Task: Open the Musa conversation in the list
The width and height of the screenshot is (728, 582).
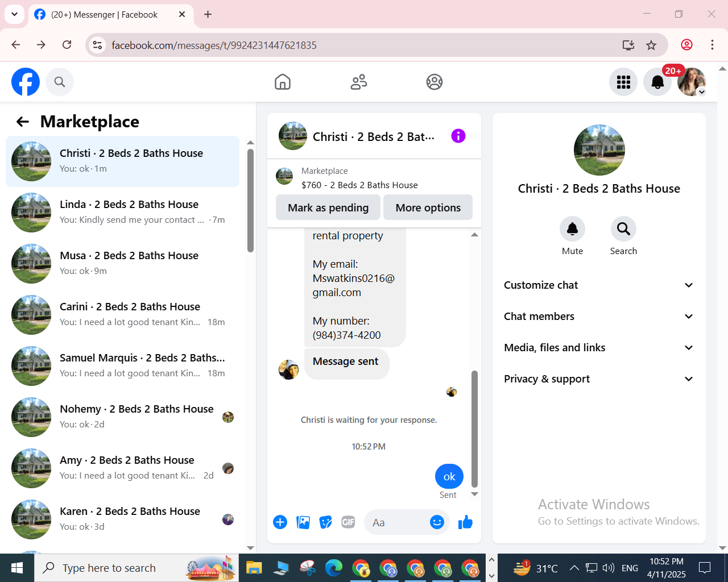Action: pos(122,264)
